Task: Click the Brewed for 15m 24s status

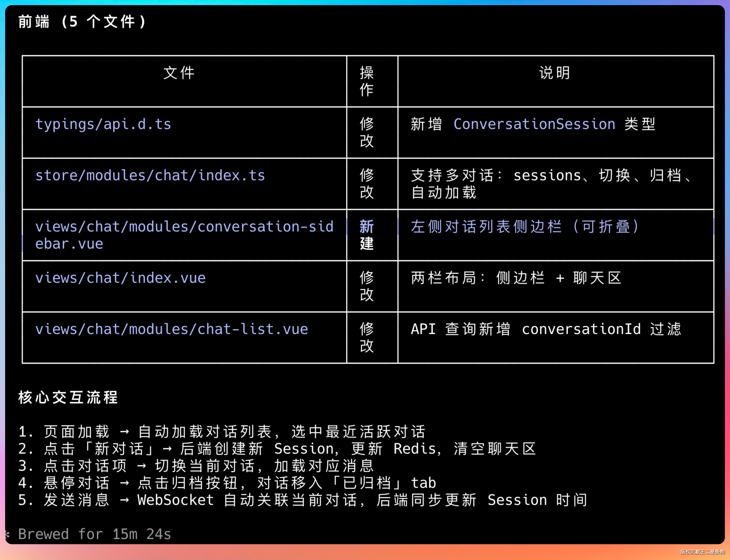Action: coord(94,534)
